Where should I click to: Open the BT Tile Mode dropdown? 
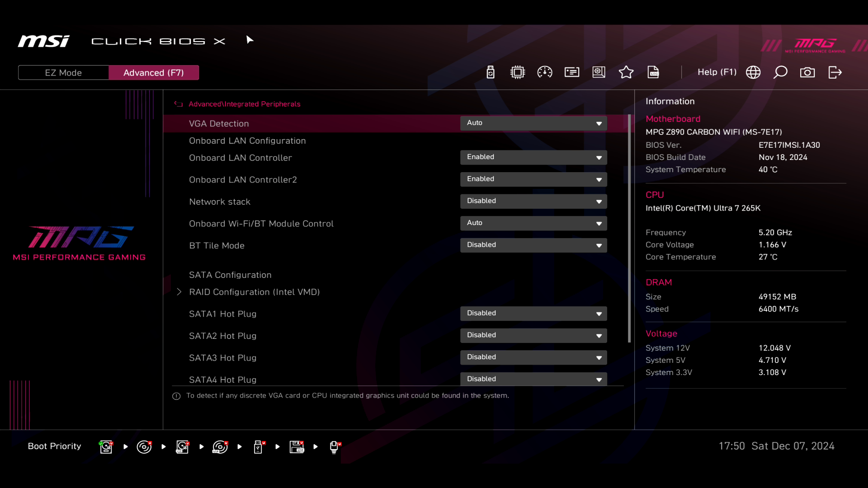533,245
